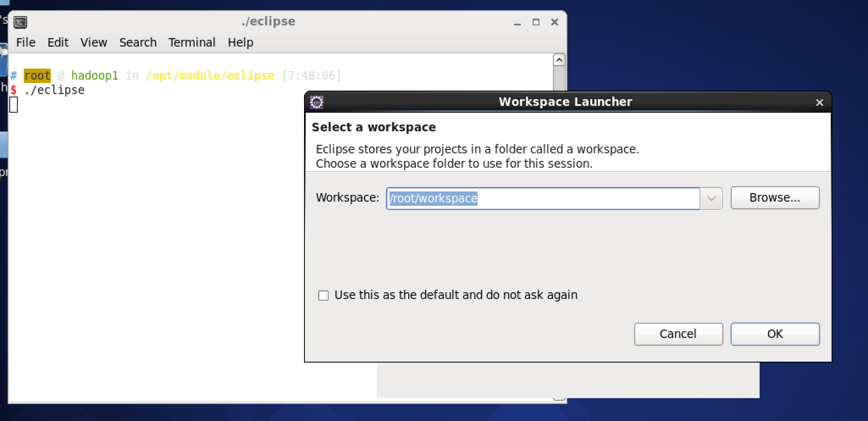Enable 'Use this as the default' checkbox
Viewport: 868px width, 421px height.
[x=323, y=296]
